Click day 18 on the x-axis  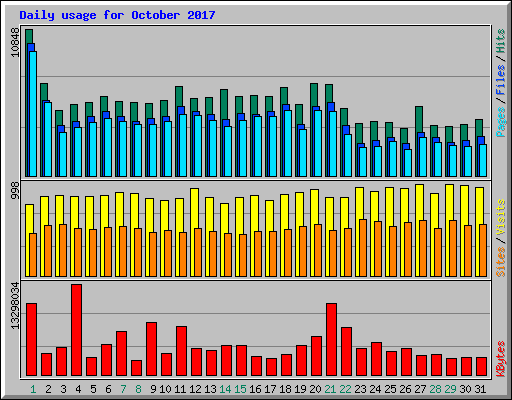285,389
